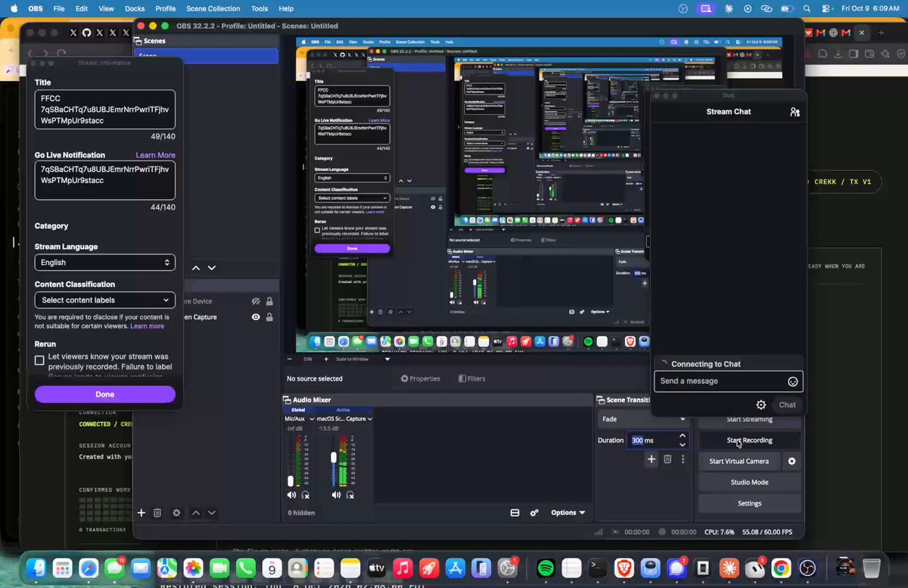Open advanced audio properties gears in mixer
The height and width of the screenshot is (588, 908).
[x=534, y=512]
